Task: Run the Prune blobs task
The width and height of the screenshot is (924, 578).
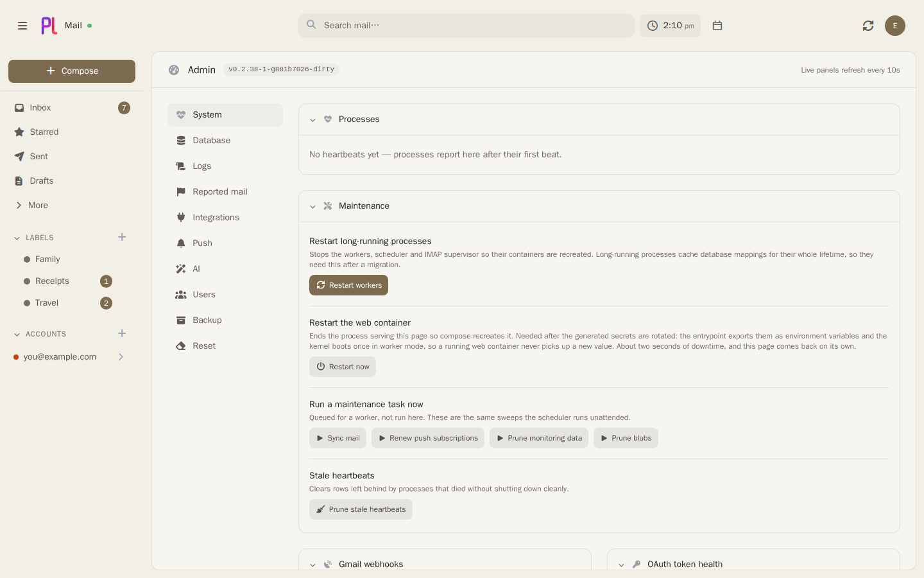Action: (626, 438)
